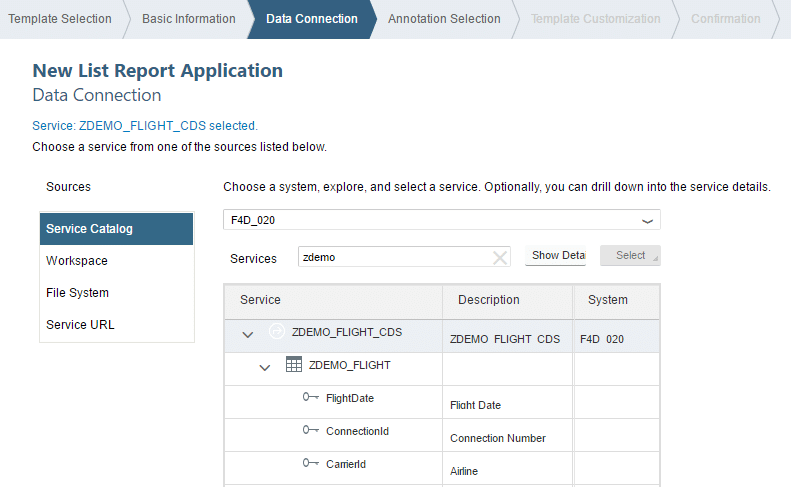Click the key icon beside FlightDate
The height and width of the screenshot is (496, 791).
click(x=311, y=398)
